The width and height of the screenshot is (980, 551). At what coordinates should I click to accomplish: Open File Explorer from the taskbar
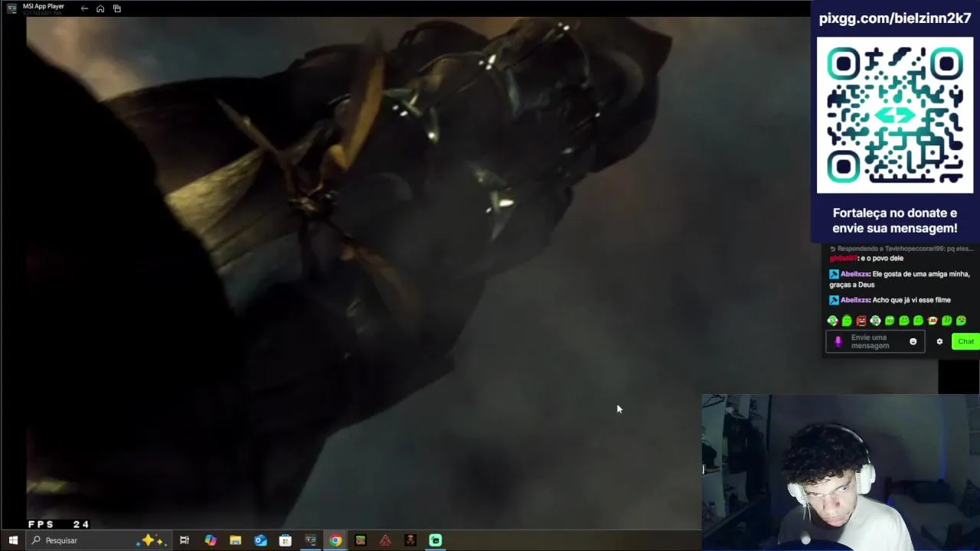235,540
